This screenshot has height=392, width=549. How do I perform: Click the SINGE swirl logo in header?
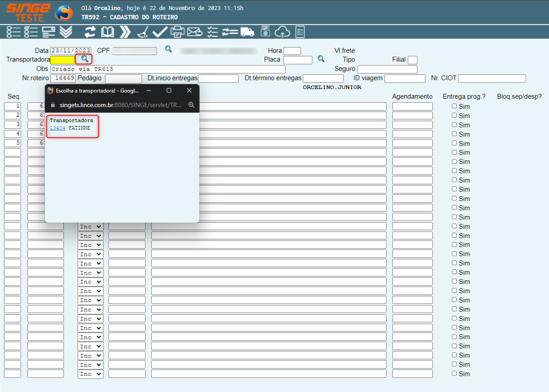point(64,13)
